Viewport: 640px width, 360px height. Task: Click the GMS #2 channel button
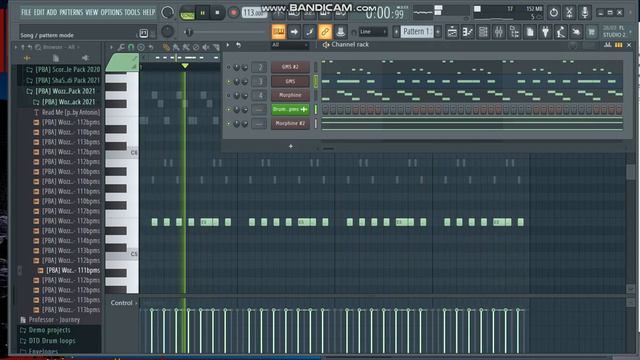click(290, 67)
